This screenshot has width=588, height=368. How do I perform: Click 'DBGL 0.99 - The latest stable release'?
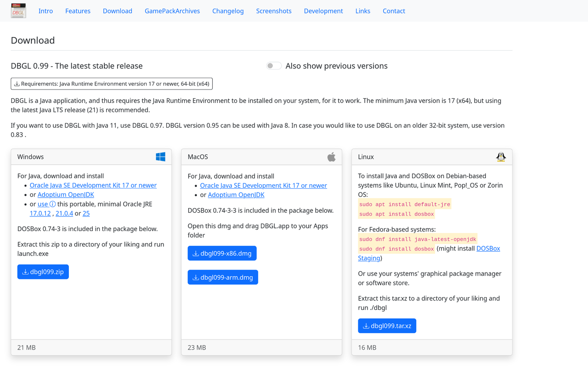pyautogui.click(x=77, y=66)
